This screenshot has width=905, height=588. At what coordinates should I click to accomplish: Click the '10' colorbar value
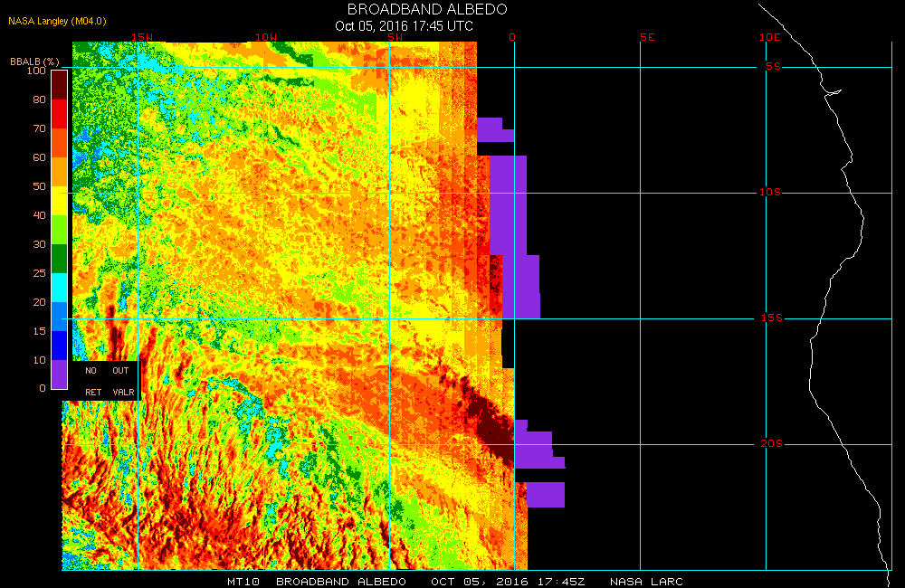39,359
